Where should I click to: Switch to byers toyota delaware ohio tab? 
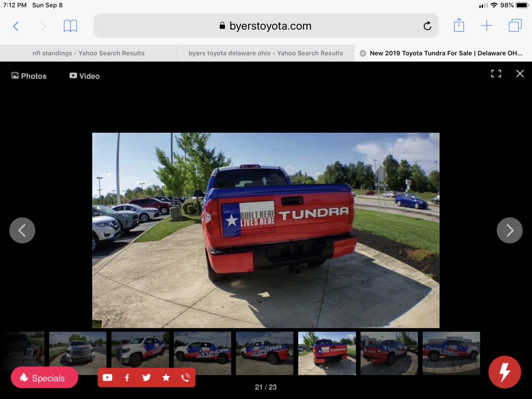point(266,53)
